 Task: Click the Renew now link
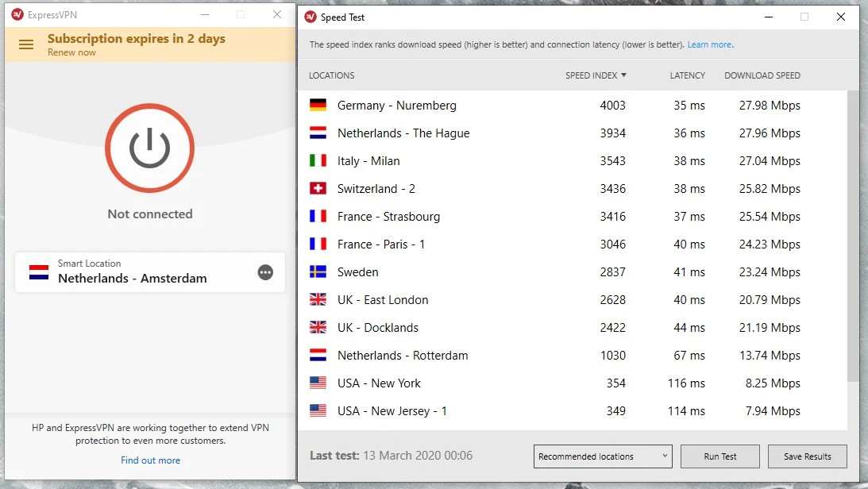[x=71, y=52]
